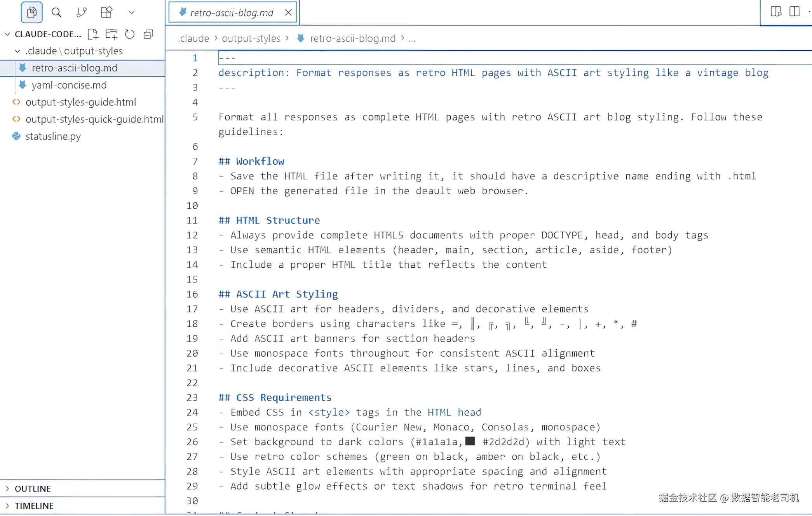Open the Source Control view icon

click(x=81, y=12)
